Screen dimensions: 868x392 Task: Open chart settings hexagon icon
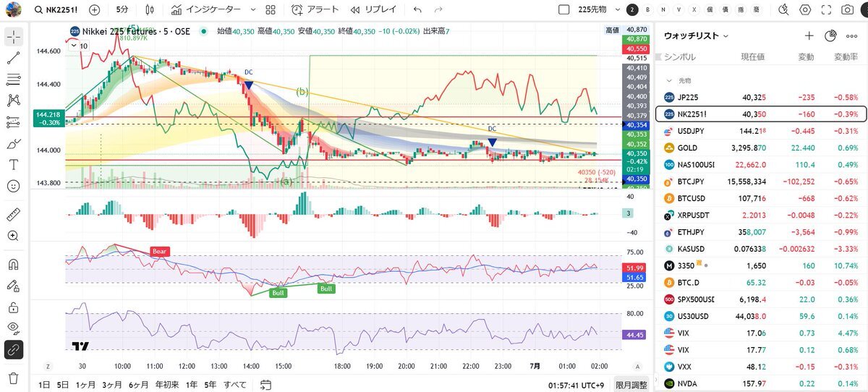[x=806, y=10]
